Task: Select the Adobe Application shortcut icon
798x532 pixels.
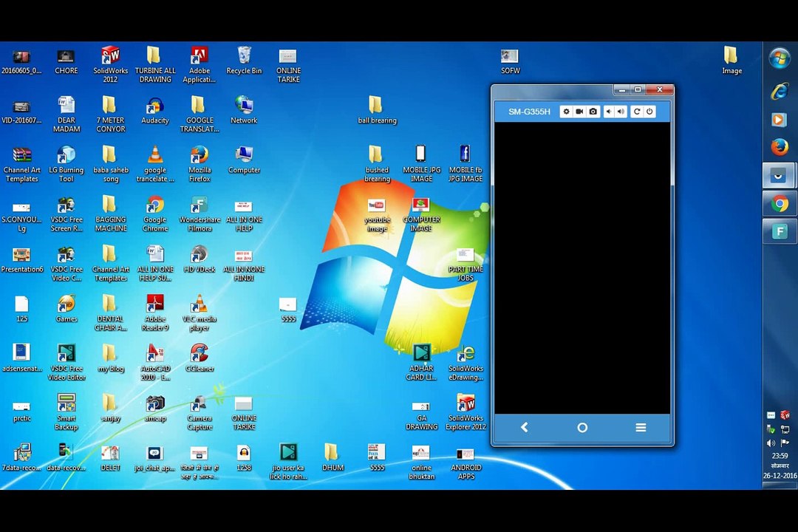Action: (x=199, y=65)
